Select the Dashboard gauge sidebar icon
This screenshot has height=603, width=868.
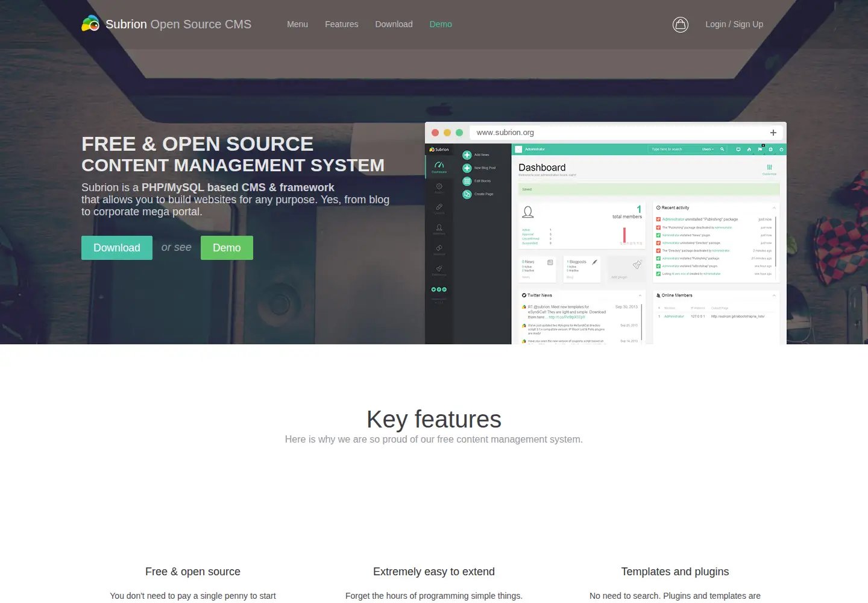(x=439, y=165)
